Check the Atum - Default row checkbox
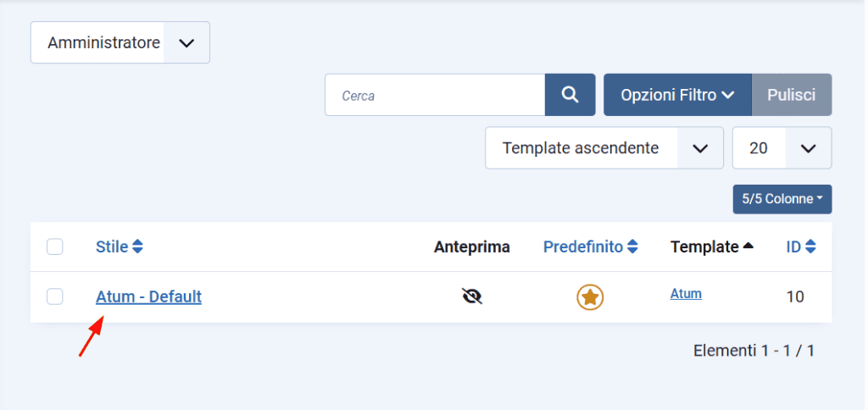Viewport: 868px width, 410px height. pos(55,296)
